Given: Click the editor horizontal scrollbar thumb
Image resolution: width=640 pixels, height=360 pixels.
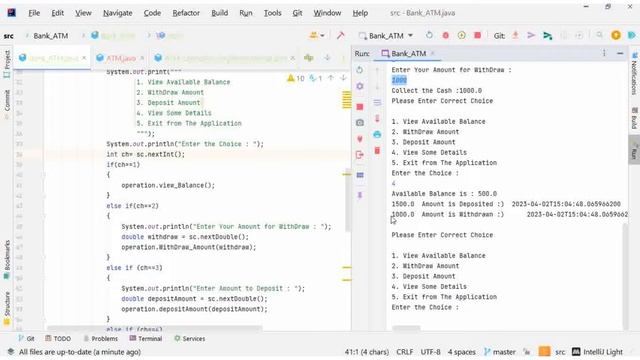Looking at the screenshot, I should [x=154, y=327].
